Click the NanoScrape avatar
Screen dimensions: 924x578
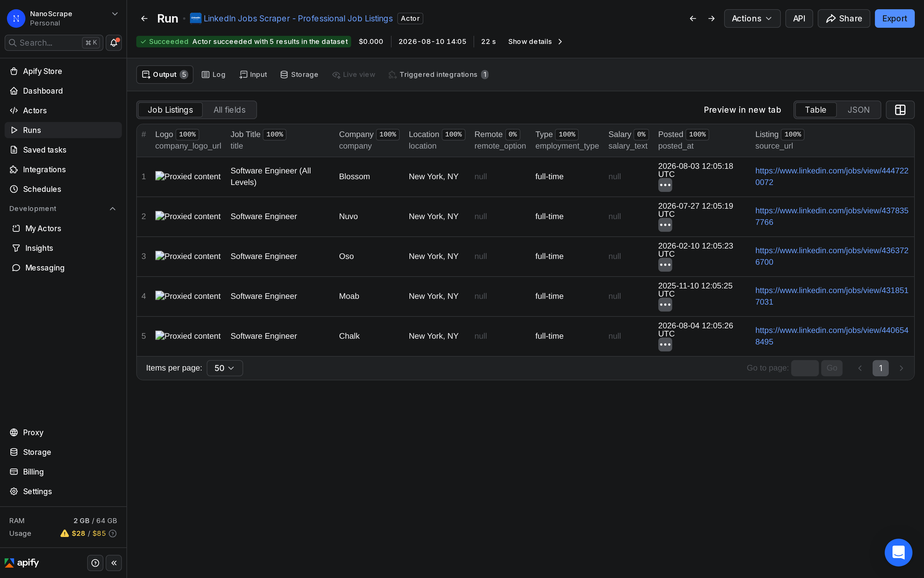(x=16, y=18)
